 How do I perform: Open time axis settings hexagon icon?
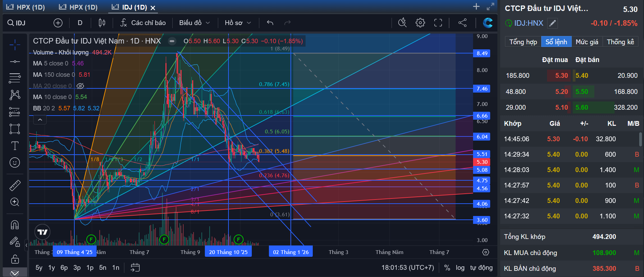(486, 252)
